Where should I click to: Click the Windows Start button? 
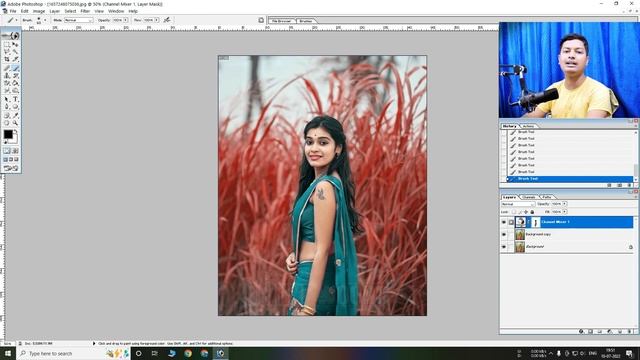[8, 353]
